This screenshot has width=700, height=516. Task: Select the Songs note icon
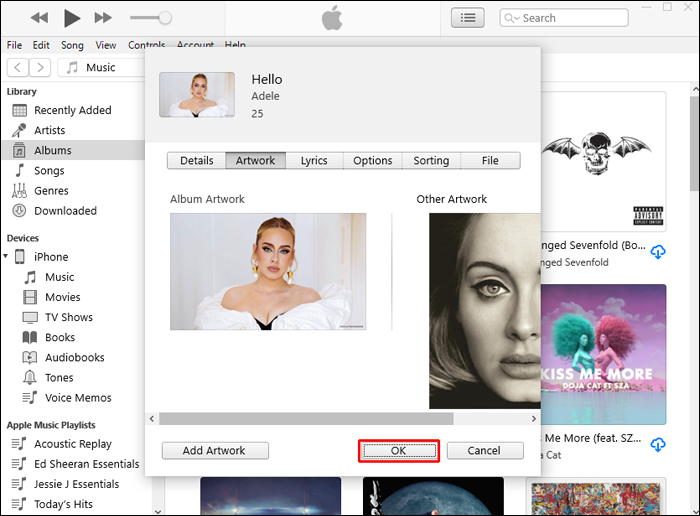click(20, 171)
